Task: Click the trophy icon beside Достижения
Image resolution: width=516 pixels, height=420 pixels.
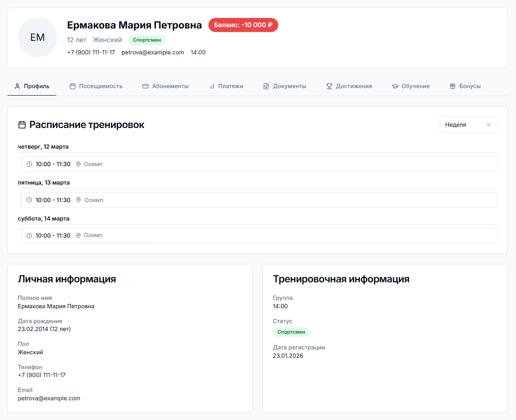Action: tap(329, 86)
